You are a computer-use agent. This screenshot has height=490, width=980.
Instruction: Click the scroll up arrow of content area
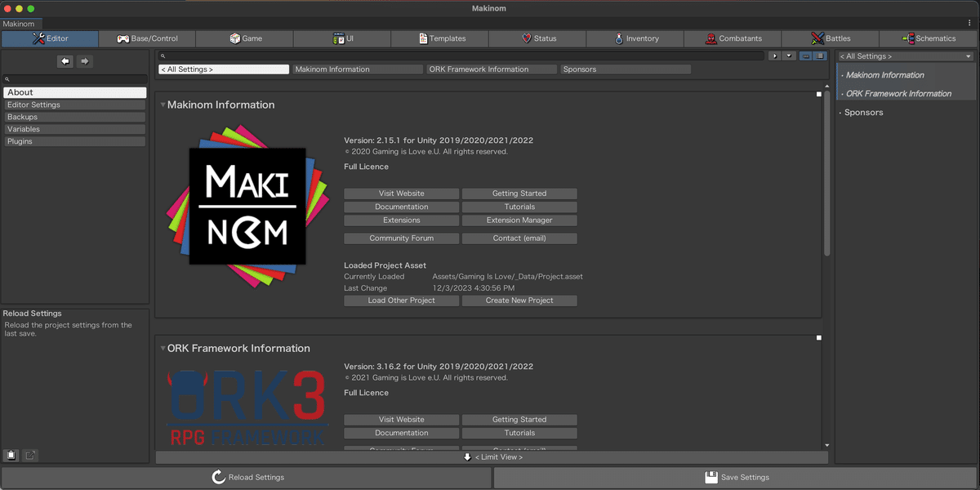(x=827, y=84)
